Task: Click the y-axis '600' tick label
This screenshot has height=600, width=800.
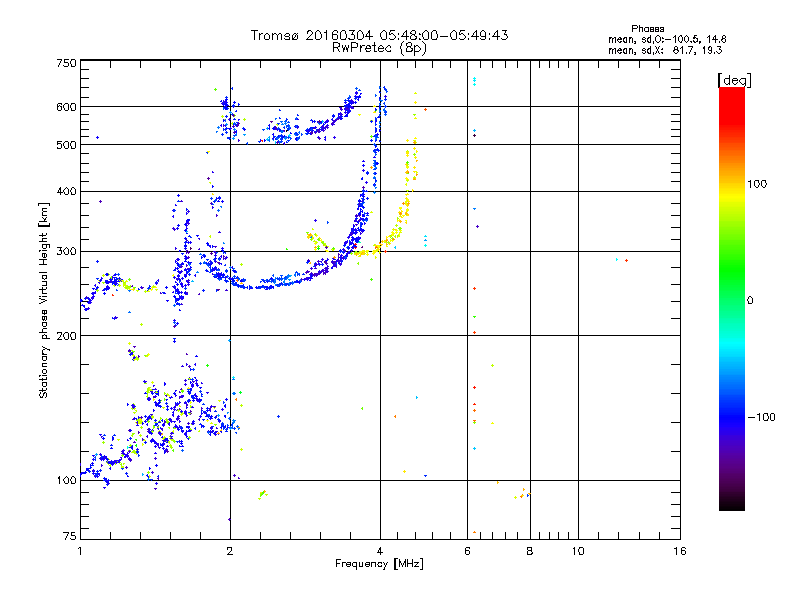Action: 66,107
